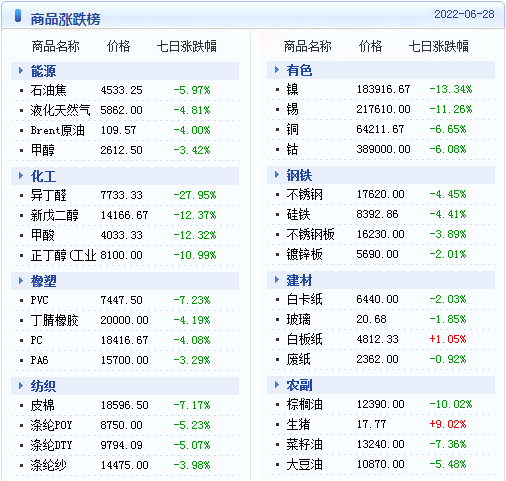Select 白板纸 commodity

305,339
